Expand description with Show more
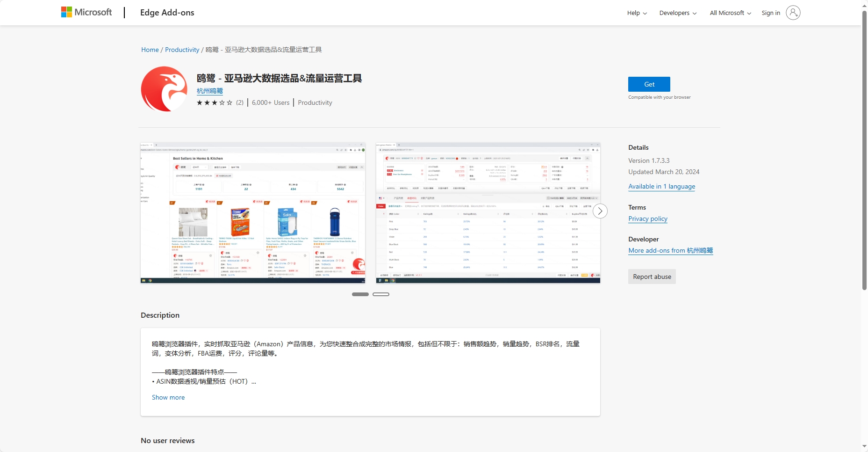 pos(168,397)
